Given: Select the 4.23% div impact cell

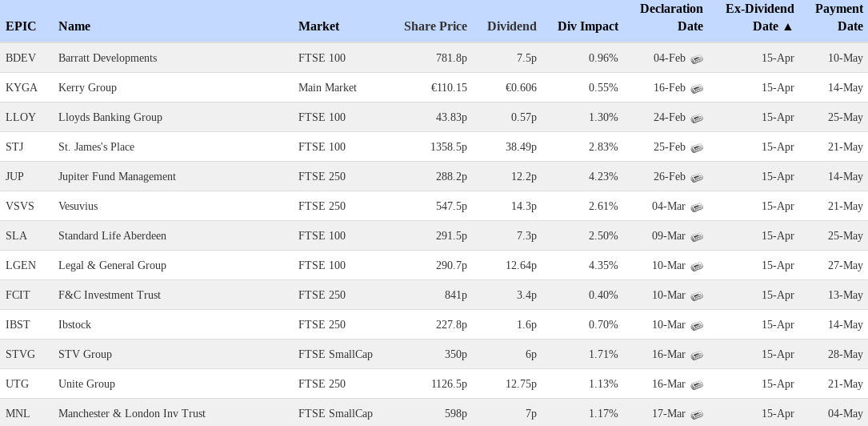Looking at the screenshot, I should tap(603, 177).
